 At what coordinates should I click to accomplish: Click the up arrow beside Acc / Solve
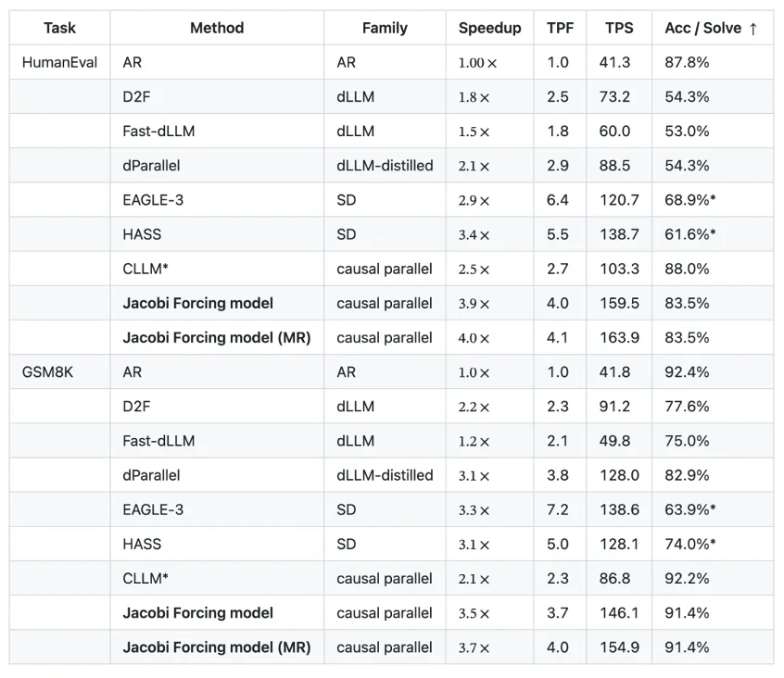coord(753,29)
